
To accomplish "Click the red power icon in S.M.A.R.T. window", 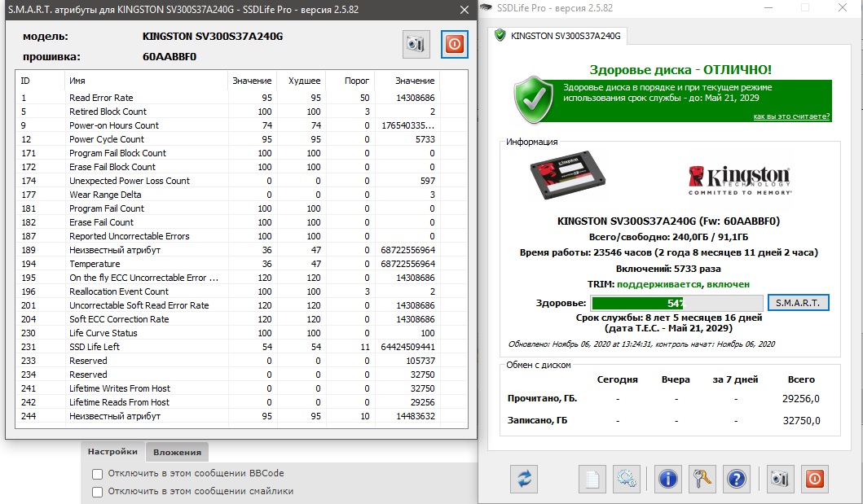I will (x=455, y=44).
